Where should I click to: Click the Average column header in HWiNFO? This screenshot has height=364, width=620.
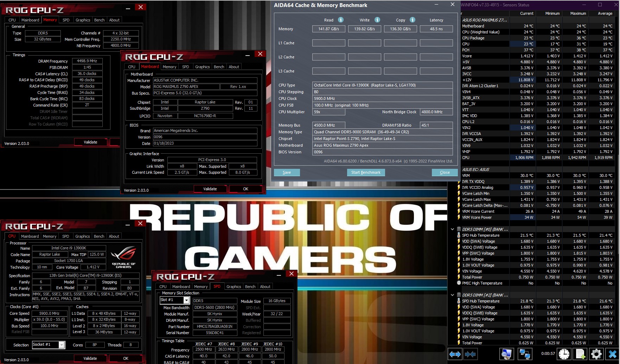pyautogui.click(x=601, y=13)
